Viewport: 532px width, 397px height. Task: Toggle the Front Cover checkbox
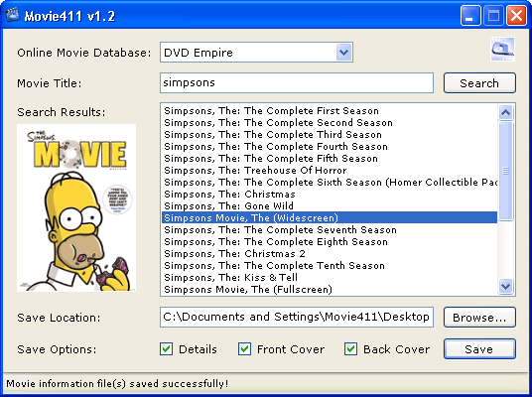click(x=244, y=348)
